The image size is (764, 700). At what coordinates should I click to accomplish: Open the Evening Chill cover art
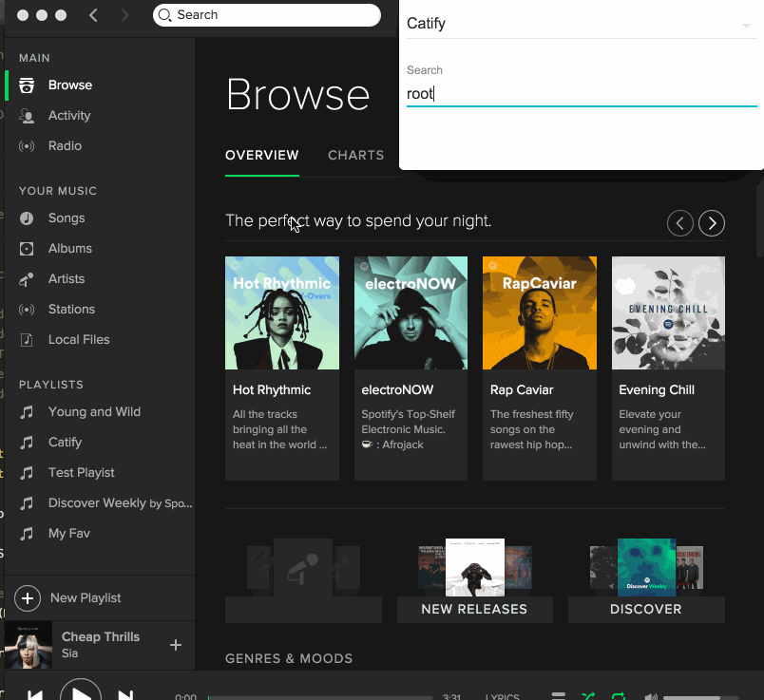(x=668, y=312)
